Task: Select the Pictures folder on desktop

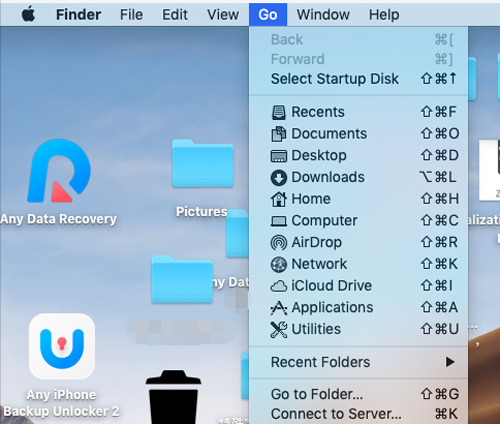Action: (x=203, y=163)
